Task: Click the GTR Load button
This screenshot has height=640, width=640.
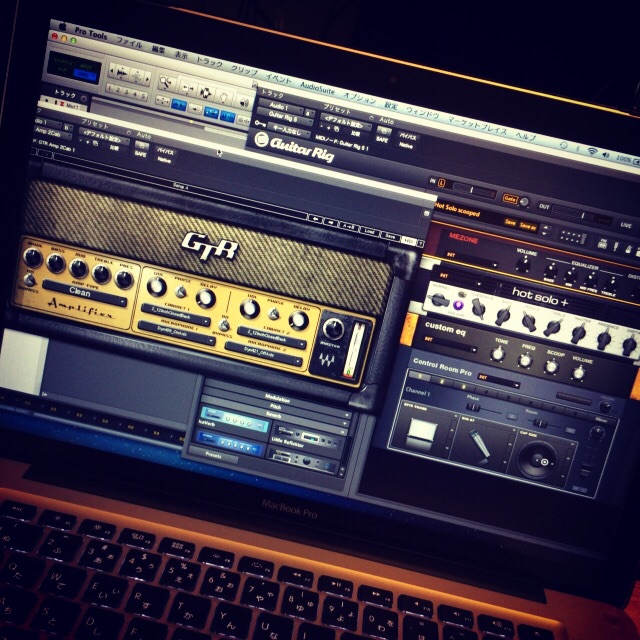Action: point(369,231)
